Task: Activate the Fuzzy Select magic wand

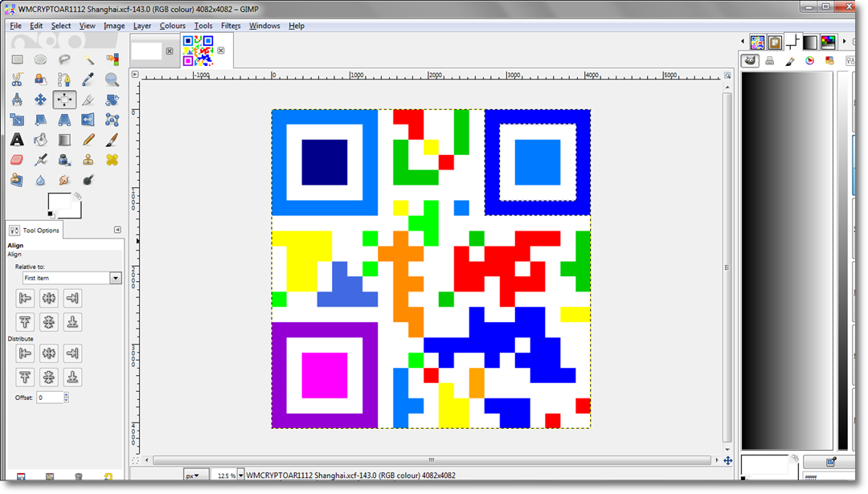Action: [88, 59]
